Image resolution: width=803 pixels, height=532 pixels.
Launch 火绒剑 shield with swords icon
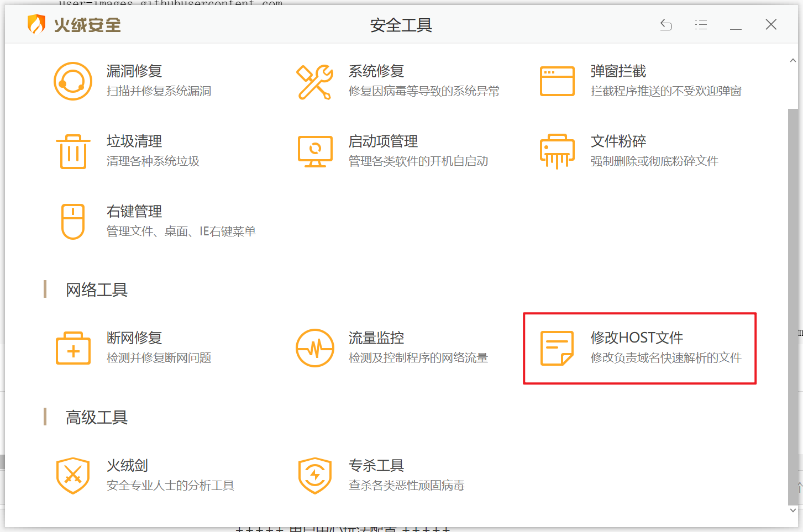[73, 476]
